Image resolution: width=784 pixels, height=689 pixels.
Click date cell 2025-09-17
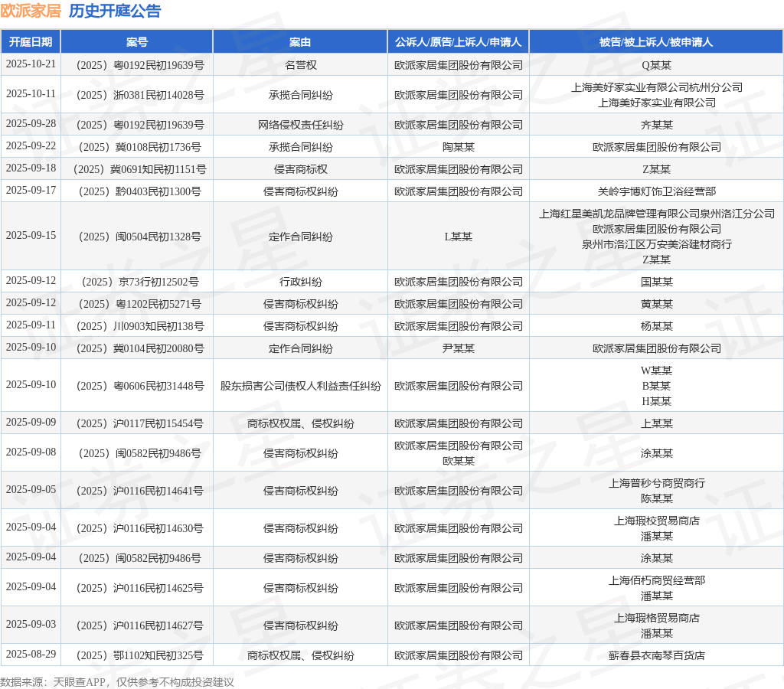(31, 191)
